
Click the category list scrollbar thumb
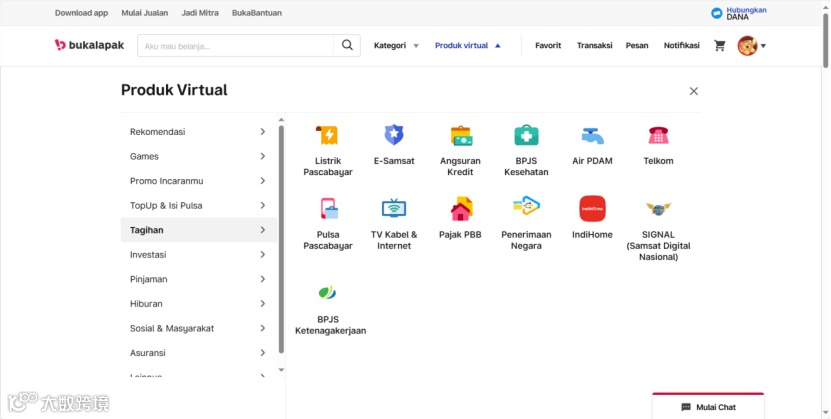coord(281,239)
